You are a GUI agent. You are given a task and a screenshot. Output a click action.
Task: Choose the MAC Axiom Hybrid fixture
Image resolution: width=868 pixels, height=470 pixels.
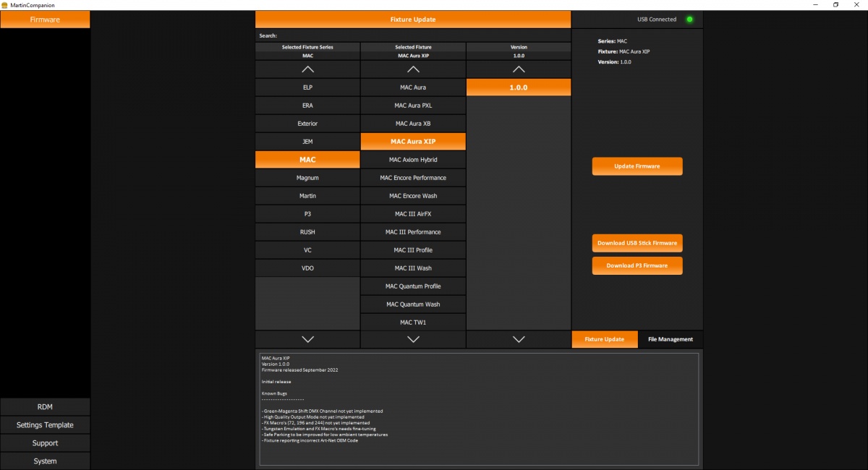(x=413, y=160)
